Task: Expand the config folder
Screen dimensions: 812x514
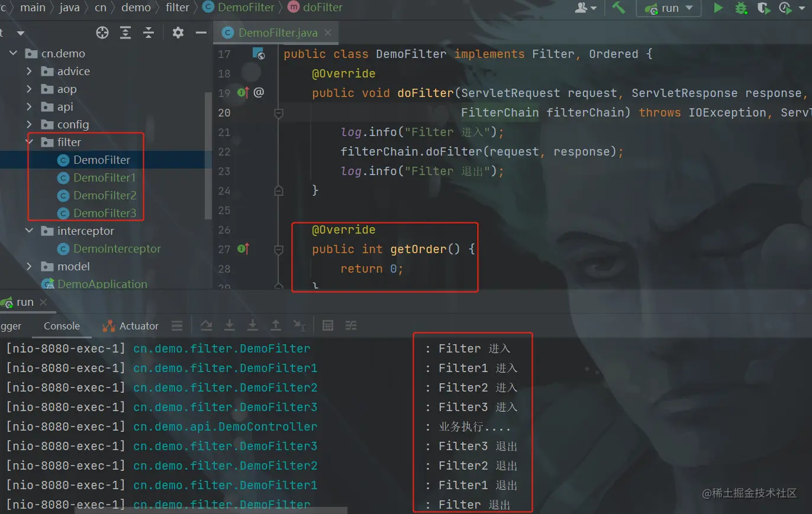Action: pyautogui.click(x=29, y=124)
